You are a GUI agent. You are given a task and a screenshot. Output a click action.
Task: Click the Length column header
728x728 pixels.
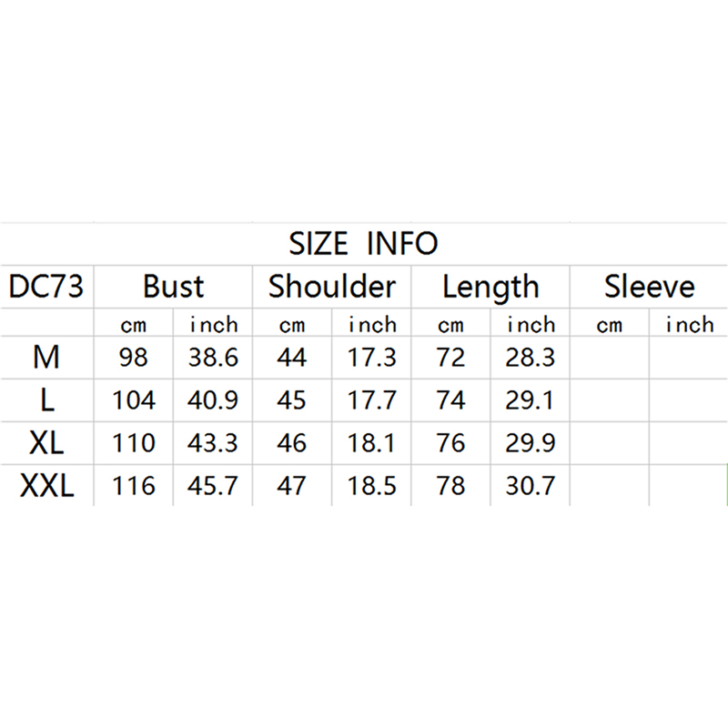point(490,288)
